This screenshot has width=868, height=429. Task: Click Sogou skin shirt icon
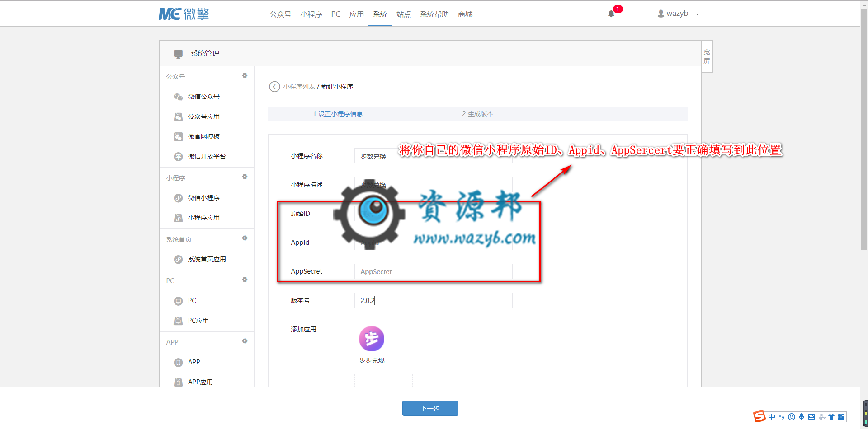pyautogui.click(x=831, y=417)
